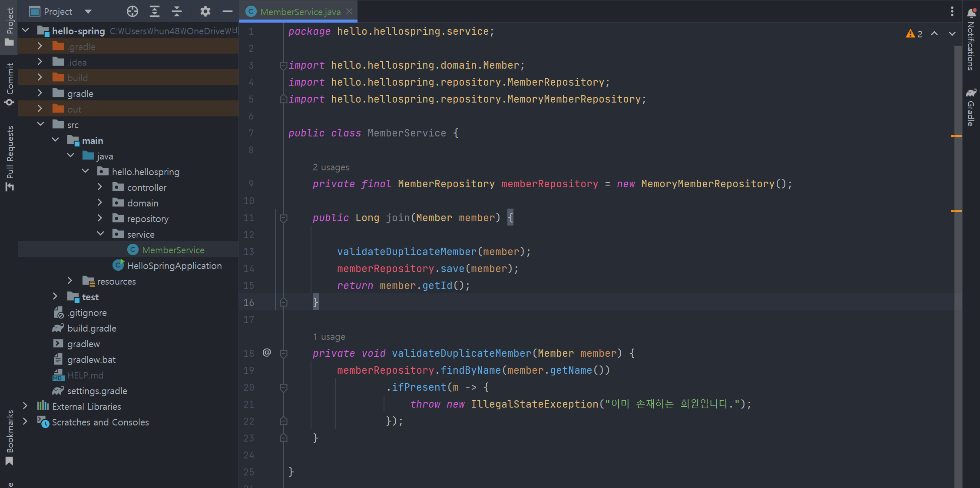This screenshot has width=980, height=488.
Task: Open the Project view dropdown
Action: pyautogui.click(x=88, y=11)
